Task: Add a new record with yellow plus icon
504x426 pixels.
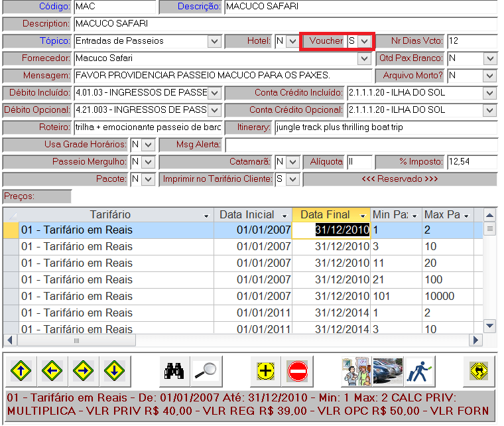Action: (x=266, y=371)
